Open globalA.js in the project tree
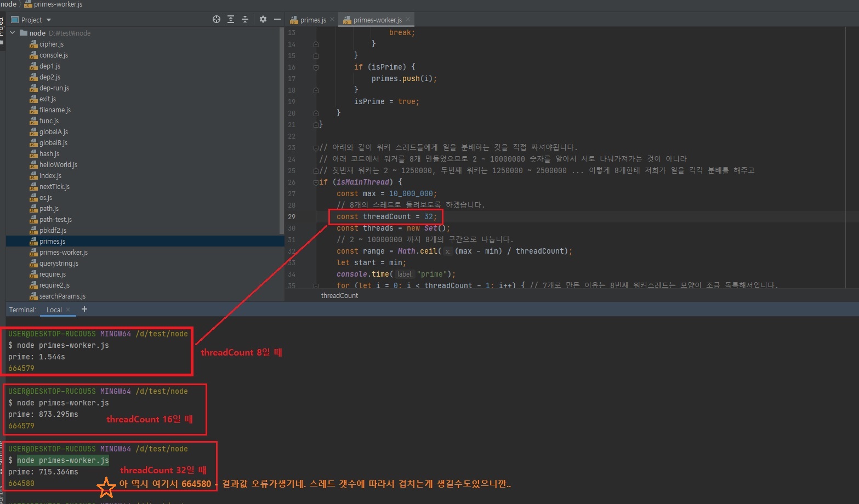The width and height of the screenshot is (859, 504). click(x=54, y=131)
